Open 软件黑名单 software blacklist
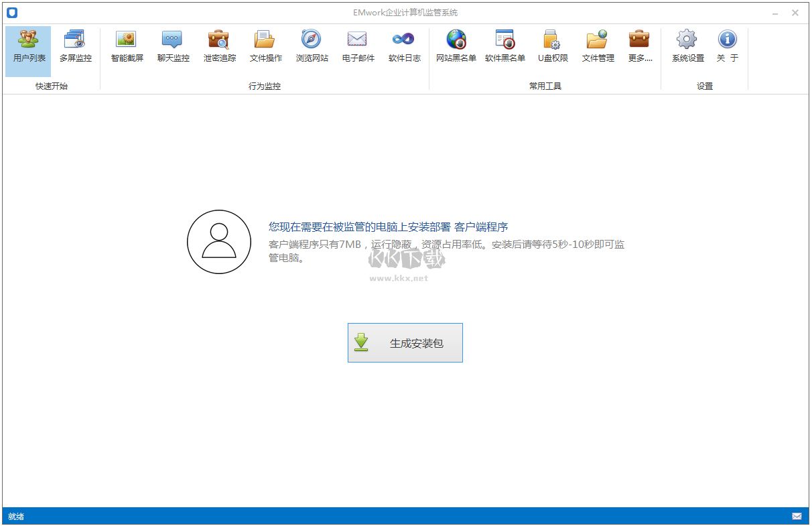 (504, 47)
